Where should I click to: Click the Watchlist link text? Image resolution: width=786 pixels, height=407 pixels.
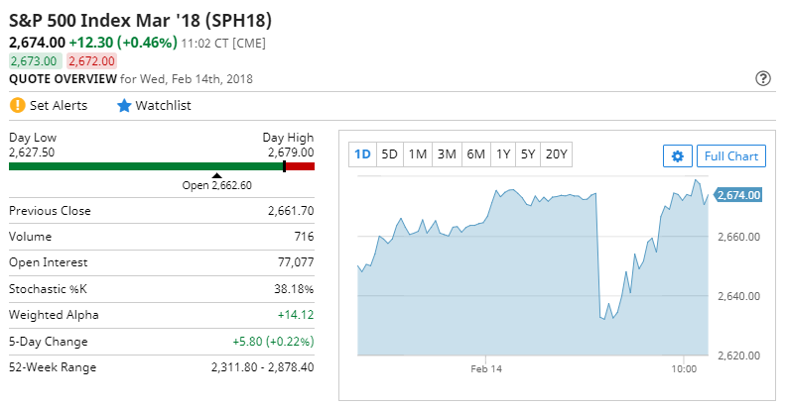click(x=163, y=106)
